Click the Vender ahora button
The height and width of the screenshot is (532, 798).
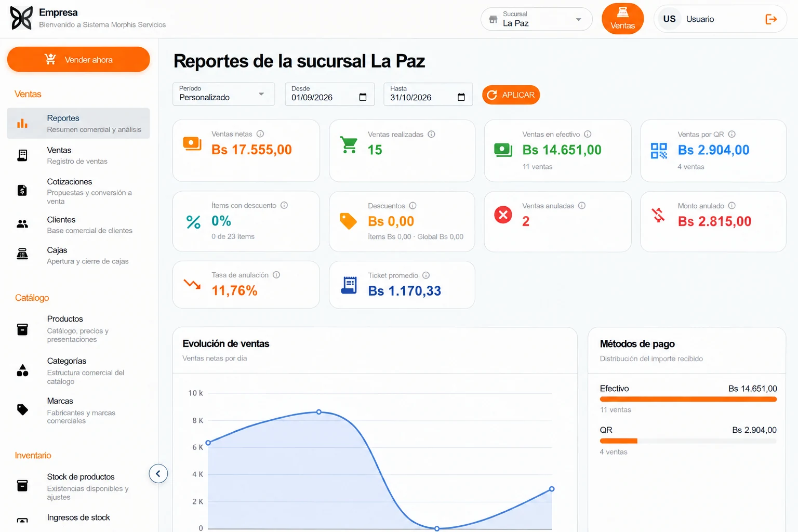pos(78,59)
